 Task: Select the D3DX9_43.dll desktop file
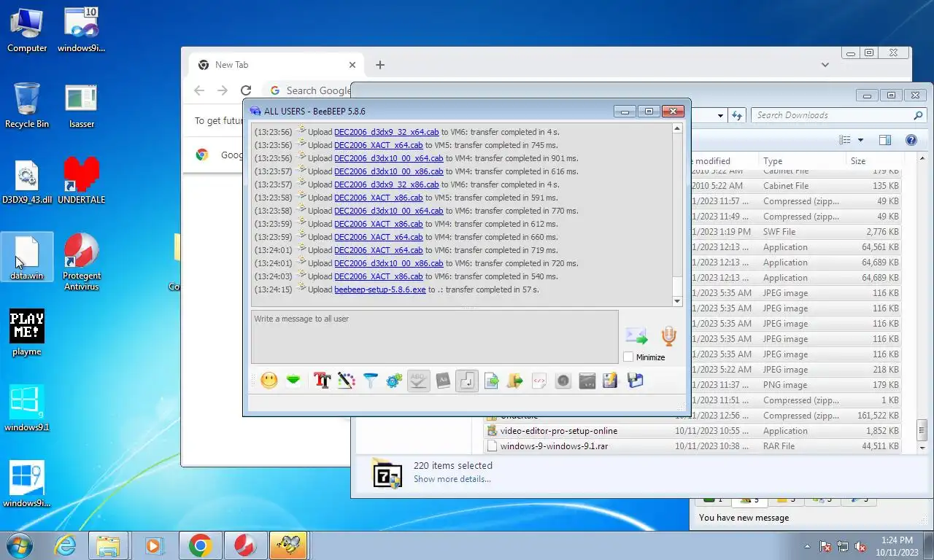click(x=27, y=181)
